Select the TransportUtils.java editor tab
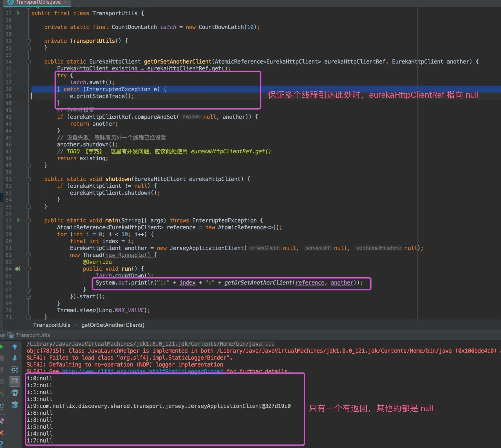This screenshot has height=448, width=501. (x=38, y=3)
